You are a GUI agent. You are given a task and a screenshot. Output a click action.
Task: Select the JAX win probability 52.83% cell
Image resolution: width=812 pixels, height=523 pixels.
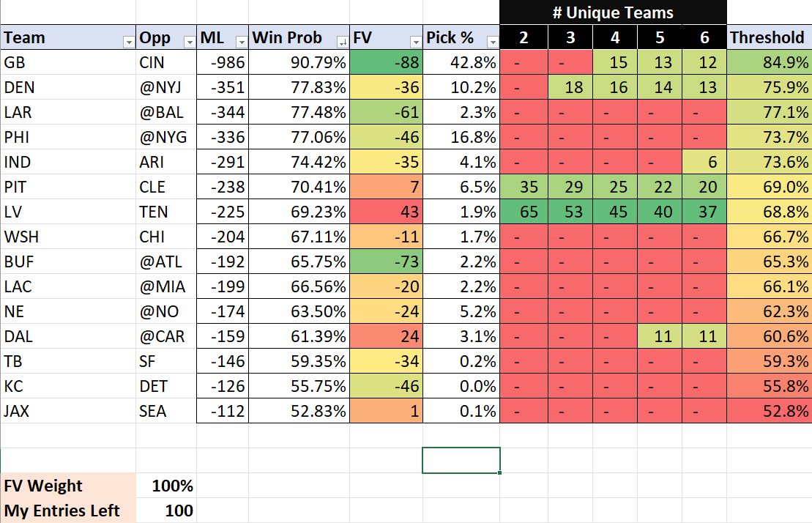(x=299, y=411)
